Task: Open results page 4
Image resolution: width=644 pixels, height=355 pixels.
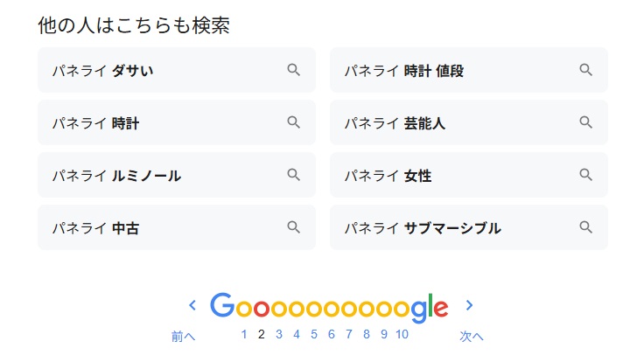Action: tap(297, 334)
